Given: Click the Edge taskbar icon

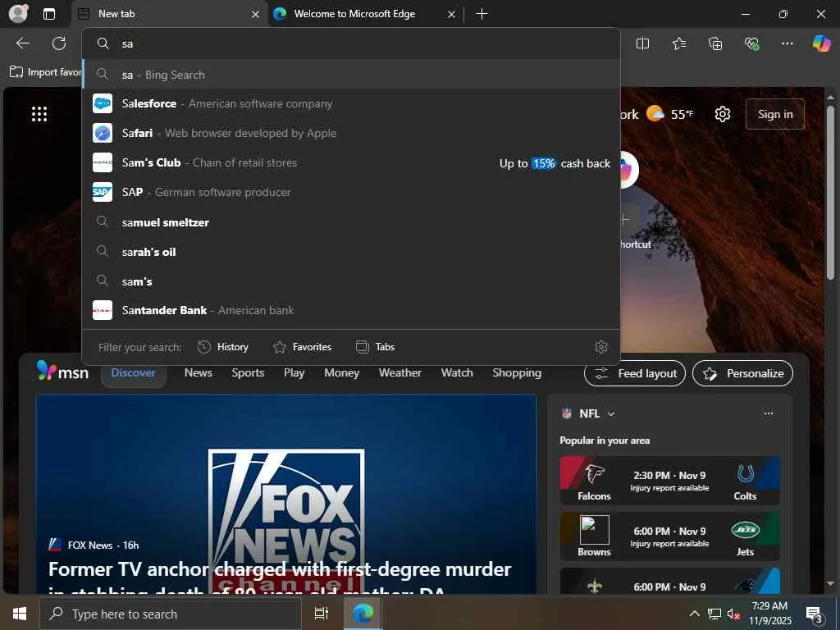Looking at the screenshot, I should (363, 614).
